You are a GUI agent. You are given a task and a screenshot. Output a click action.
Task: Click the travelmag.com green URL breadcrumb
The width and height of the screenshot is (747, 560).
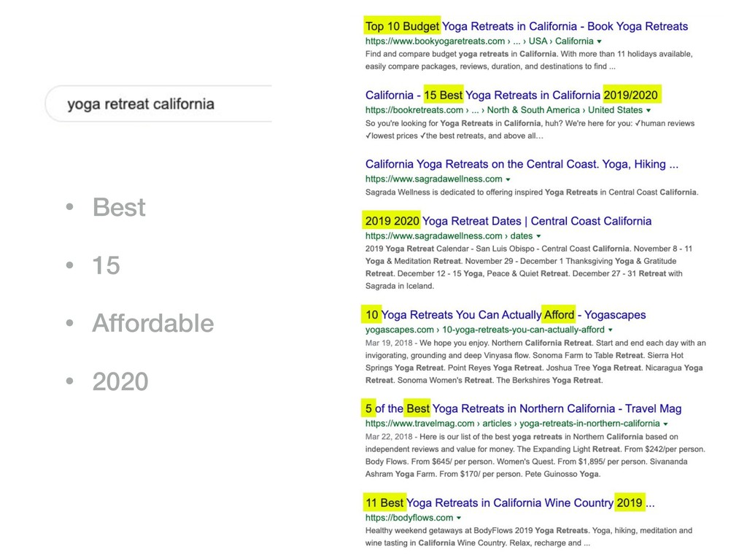513,424
